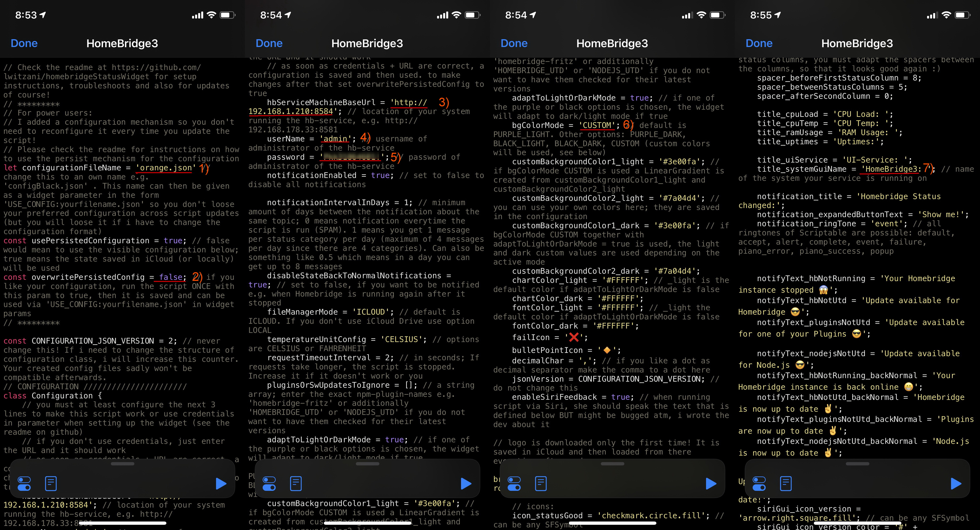The width and height of the screenshot is (980, 530).
Task: Expand toolbar drawer handle in the 8:55 screen
Action: point(858,464)
